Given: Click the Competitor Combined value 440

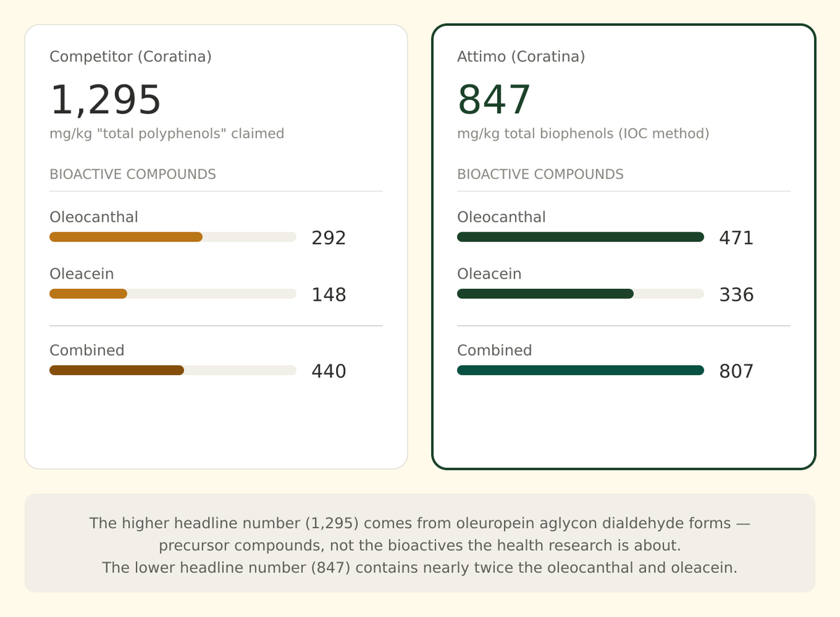Looking at the screenshot, I should [x=329, y=371].
